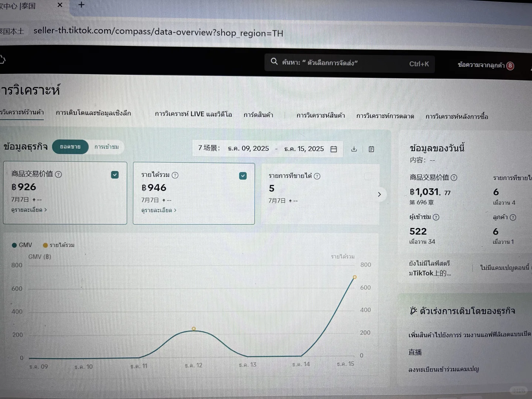
Task: Click the ข้อมูลของวันนี้ heading
Action: tap(437, 148)
